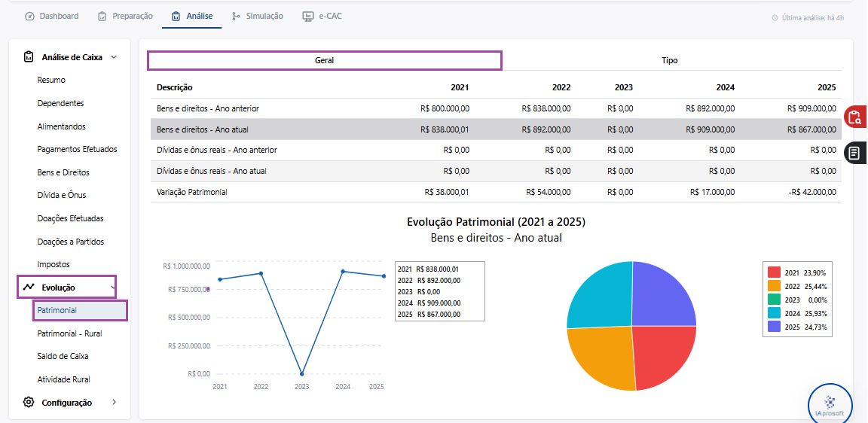Click the e-CAC monitor icon
This screenshot has height=423, width=868.
click(x=308, y=16)
